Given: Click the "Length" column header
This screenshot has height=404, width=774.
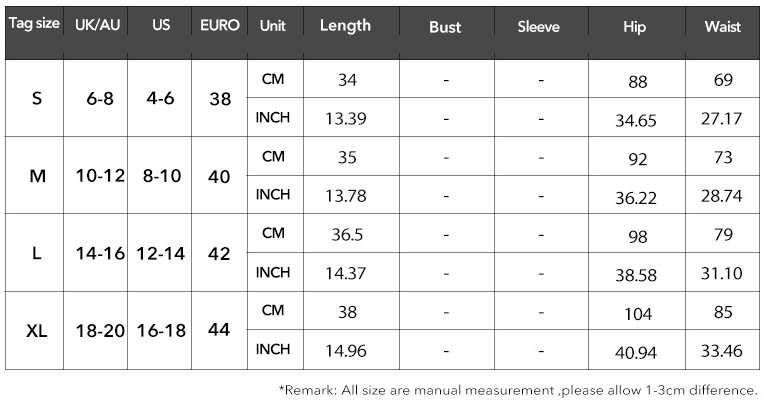Looking at the screenshot, I should click(345, 25).
